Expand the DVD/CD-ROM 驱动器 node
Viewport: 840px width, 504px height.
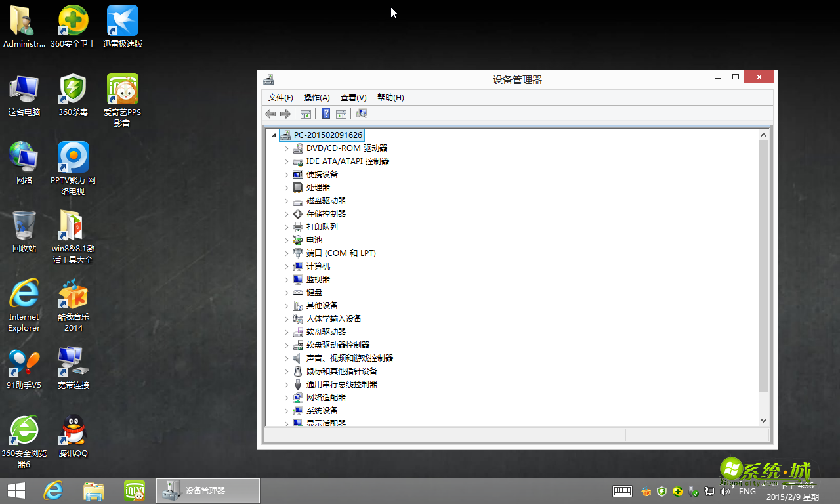pos(287,148)
